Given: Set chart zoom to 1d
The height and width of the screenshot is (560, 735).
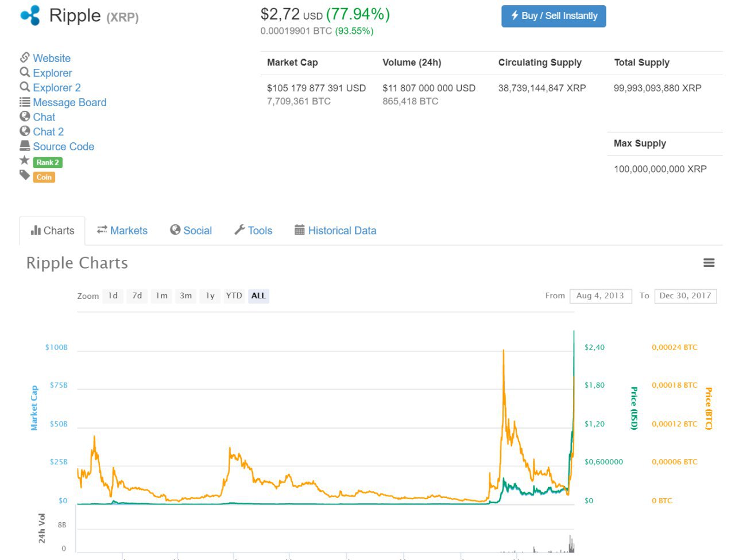Looking at the screenshot, I should coord(113,296).
